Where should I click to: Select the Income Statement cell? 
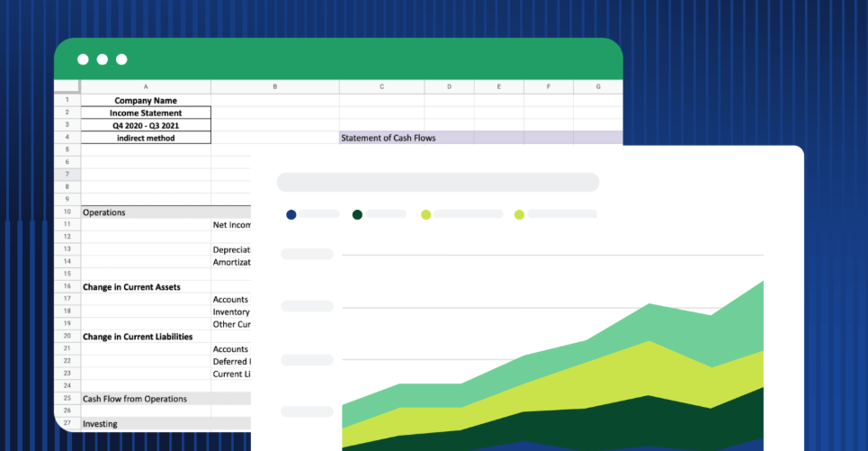point(146,113)
